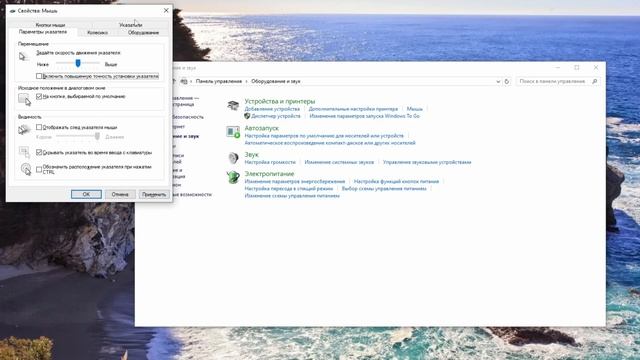Click the snap-to default button icon
The height and width of the screenshot is (360, 640).
pos(24,99)
